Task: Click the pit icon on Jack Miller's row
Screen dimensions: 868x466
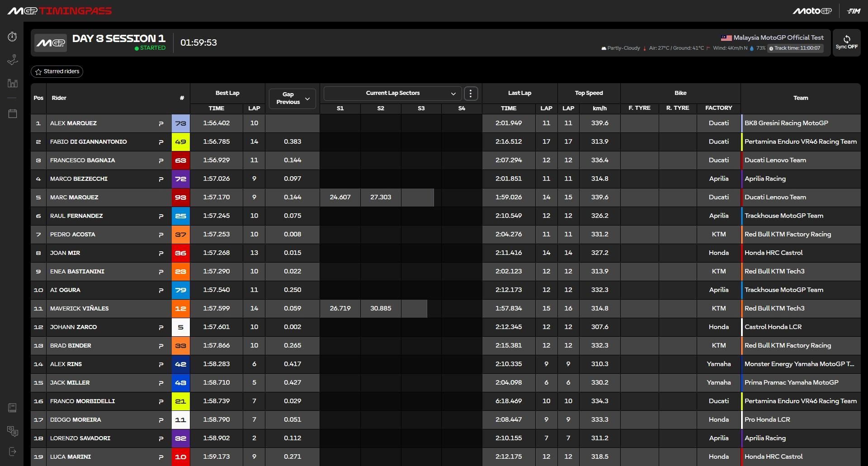Action: click(161, 383)
